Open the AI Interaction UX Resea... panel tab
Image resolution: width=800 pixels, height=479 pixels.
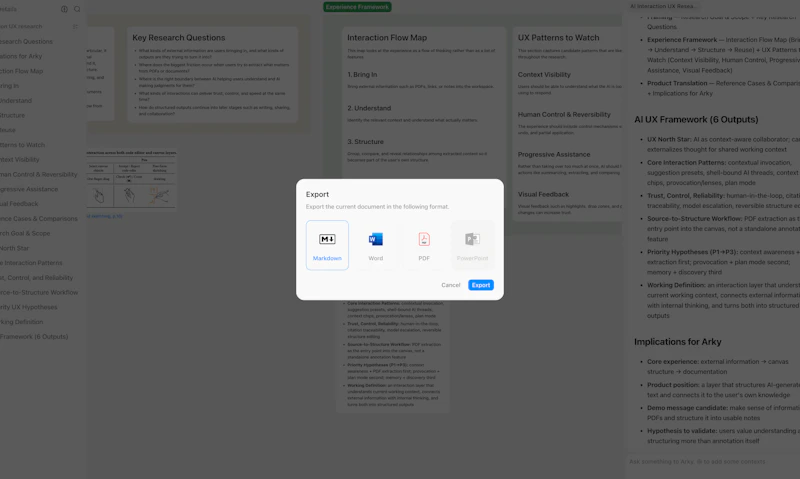pos(662,6)
